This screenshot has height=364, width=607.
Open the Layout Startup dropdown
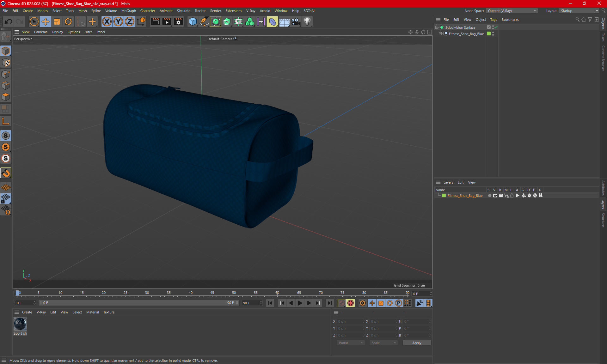click(579, 11)
